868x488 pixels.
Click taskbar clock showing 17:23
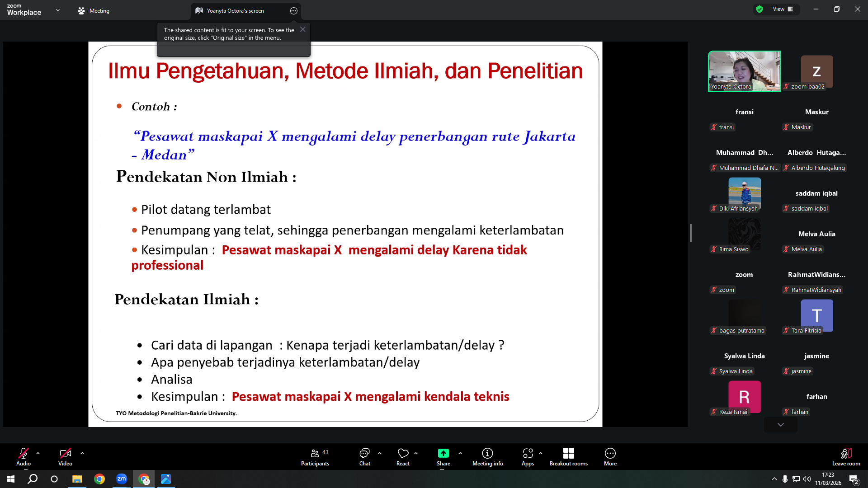pos(828,479)
